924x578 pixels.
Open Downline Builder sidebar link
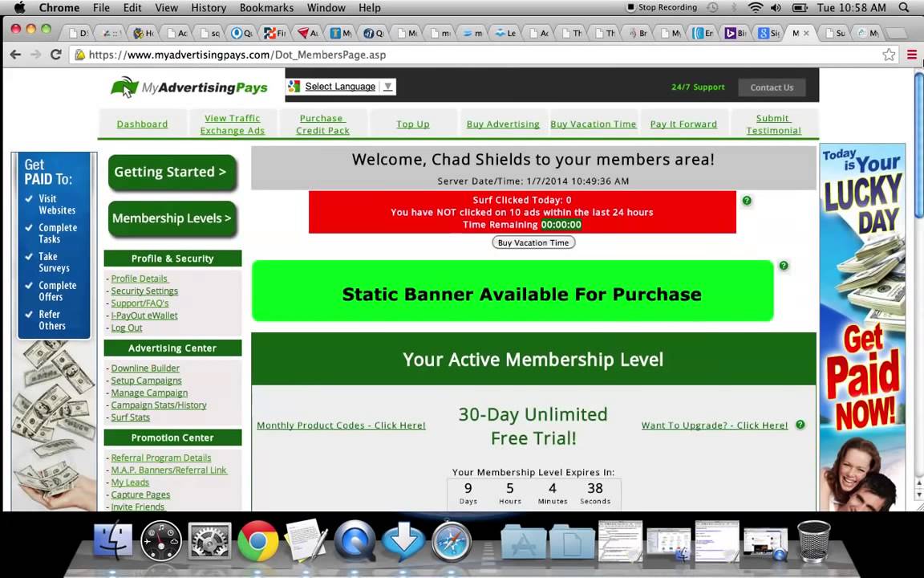click(145, 368)
